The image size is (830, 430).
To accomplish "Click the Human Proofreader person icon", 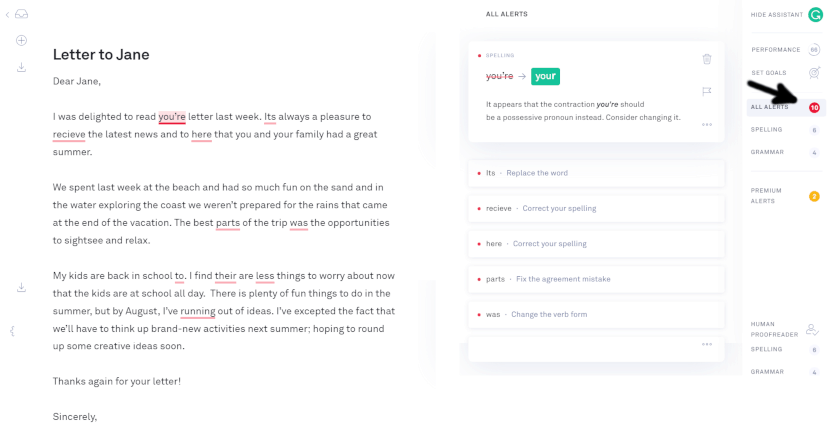I will coord(812,329).
